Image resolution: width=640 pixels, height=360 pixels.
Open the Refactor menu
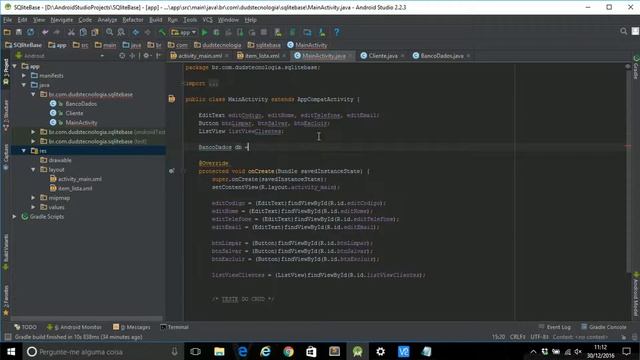pos(133,20)
